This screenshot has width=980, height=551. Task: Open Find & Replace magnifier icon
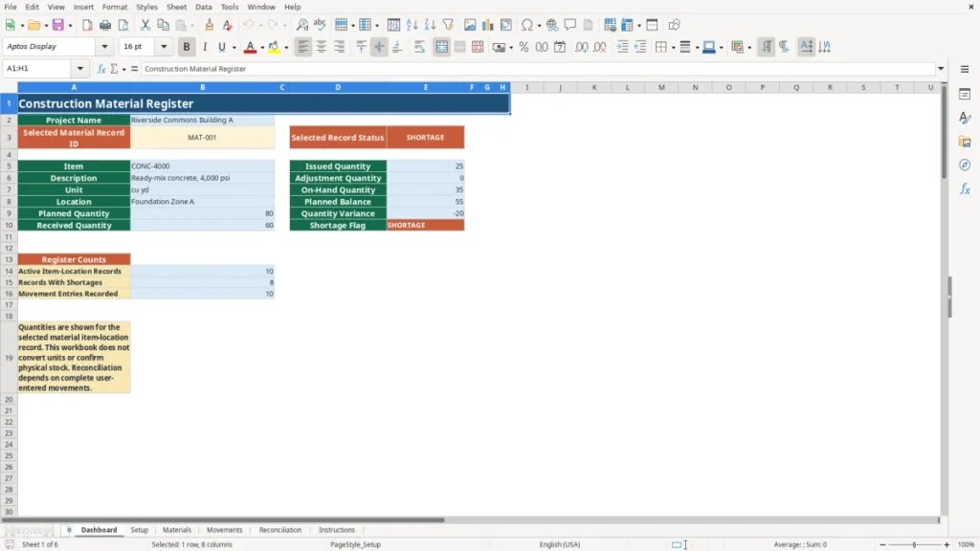click(301, 25)
